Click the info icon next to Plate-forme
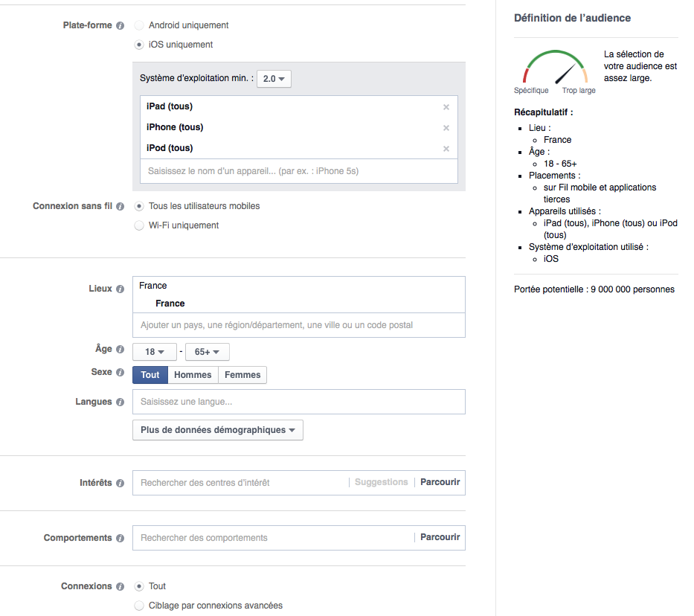 (121, 25)
